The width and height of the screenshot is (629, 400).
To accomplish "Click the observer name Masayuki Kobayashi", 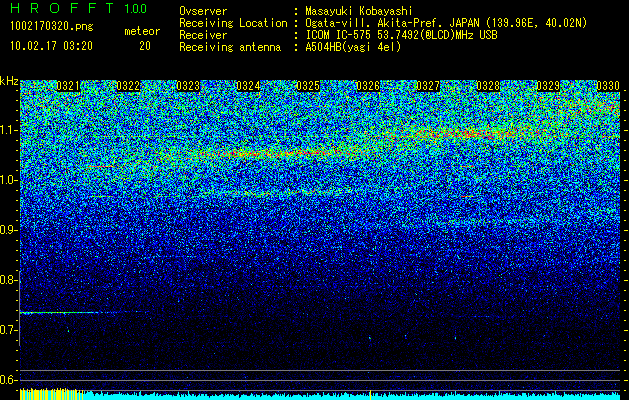I will coord(359,11).
